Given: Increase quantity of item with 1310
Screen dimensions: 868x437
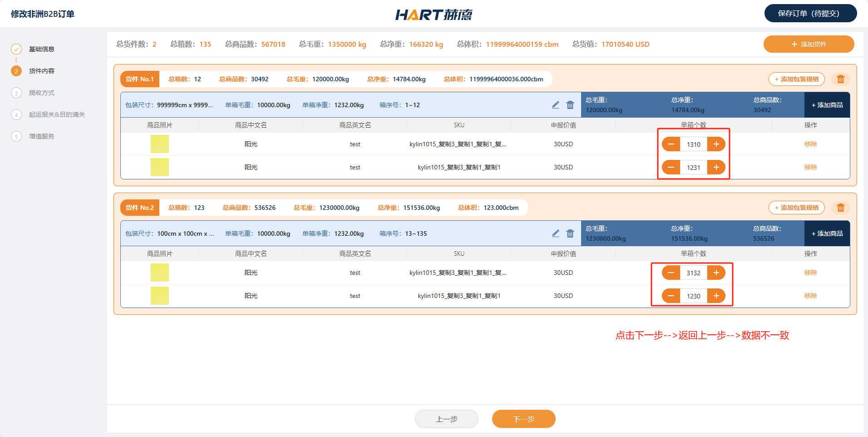Looking at the screenshot, I should coord(716,144).
